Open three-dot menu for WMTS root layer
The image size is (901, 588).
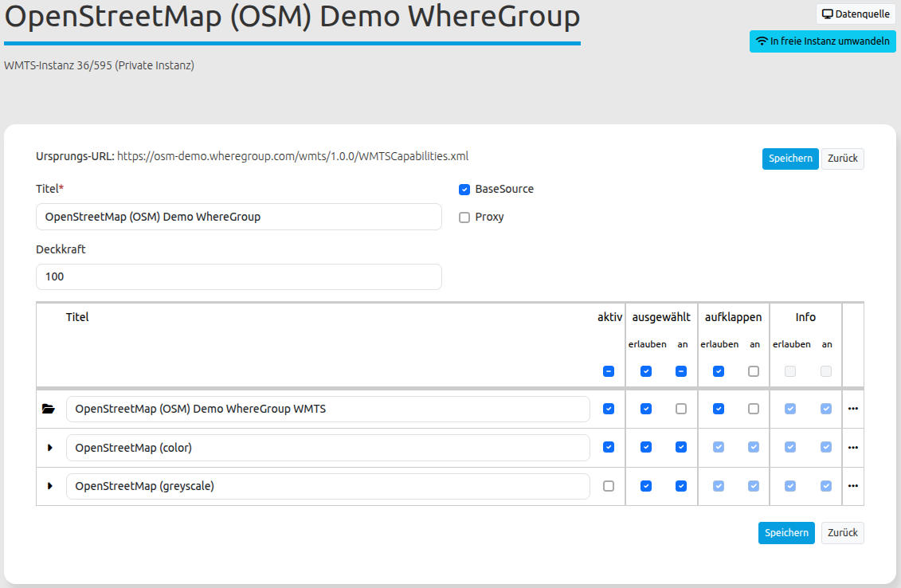[853, 409]
